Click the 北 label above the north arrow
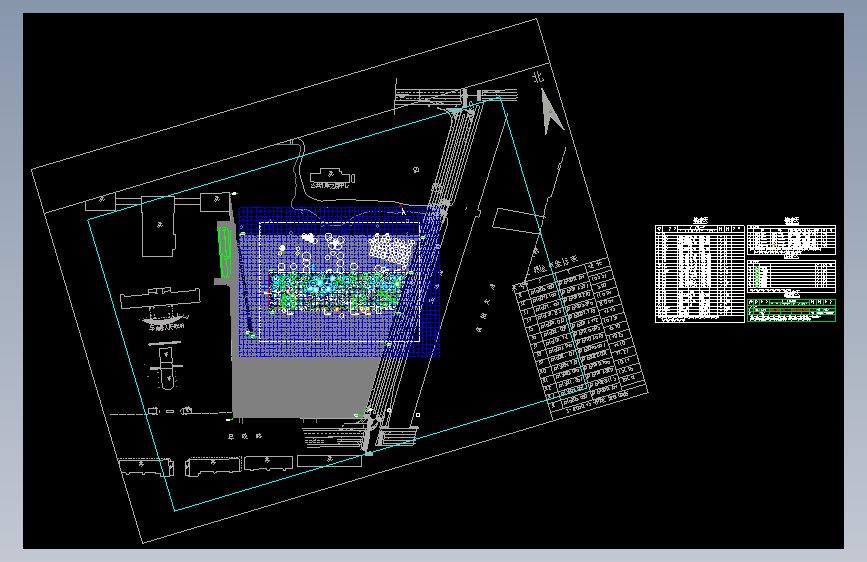The image size is (867, 562). click(x=538, y=77)
